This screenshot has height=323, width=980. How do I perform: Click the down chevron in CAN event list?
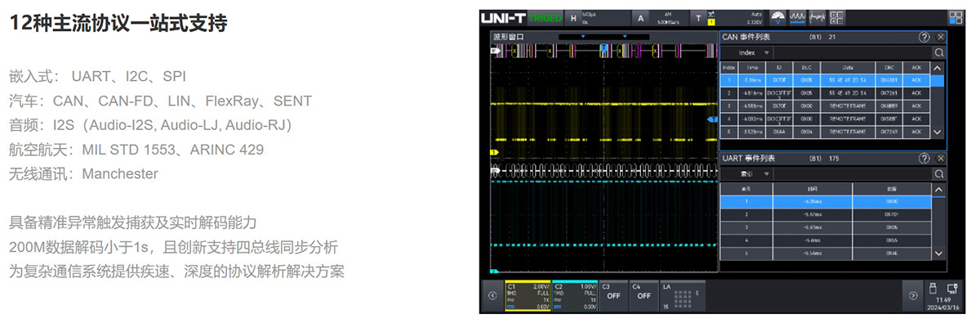938,132
